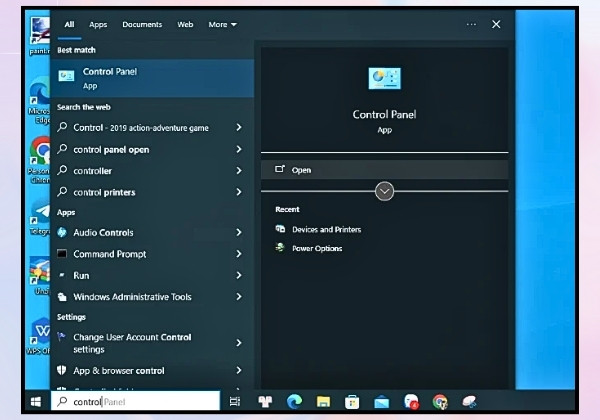The image size is (600, 420).
Task: Switch to the Documents search tab
Action: click(x=142, y=24)
